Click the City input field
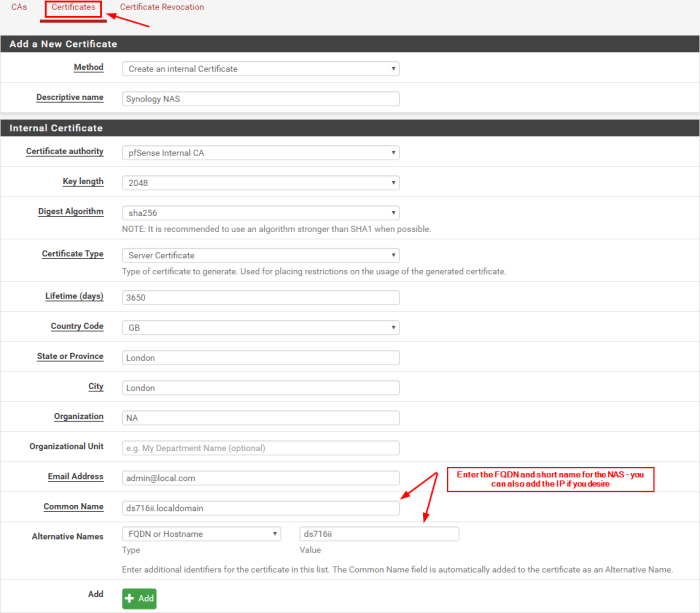Viewport: 700px width, 613px height. coord(260,388)
